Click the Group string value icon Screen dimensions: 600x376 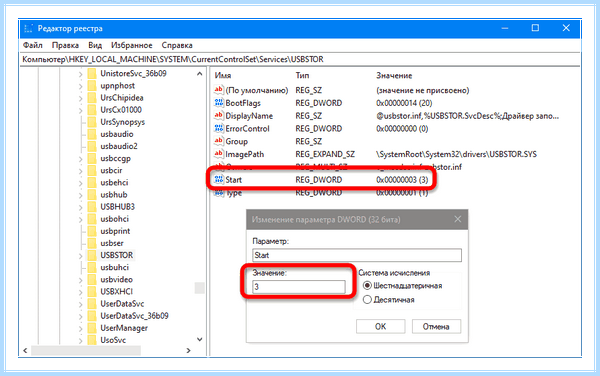click(218, 141)
